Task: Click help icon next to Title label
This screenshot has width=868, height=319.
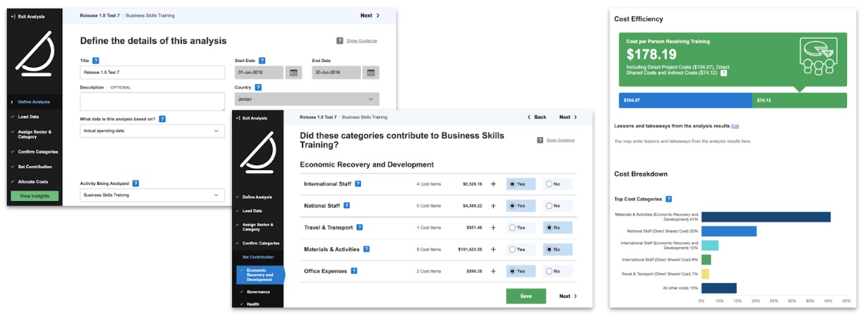Action: [96, 61]
